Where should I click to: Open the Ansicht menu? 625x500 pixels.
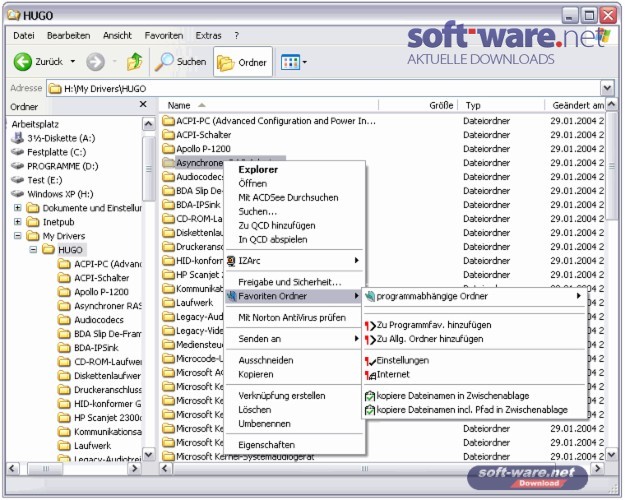(117, 35)
